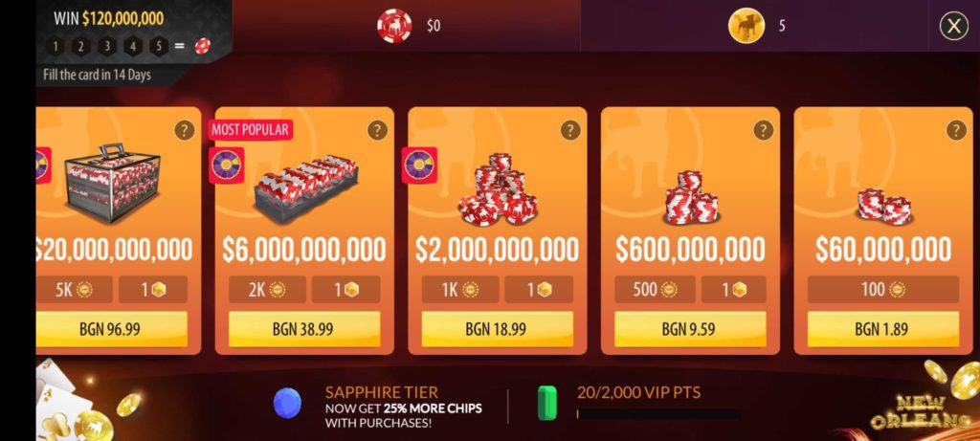980x441 pixels.
Task: Tap the red poker chip balance icon
Action: coord(394,26)
